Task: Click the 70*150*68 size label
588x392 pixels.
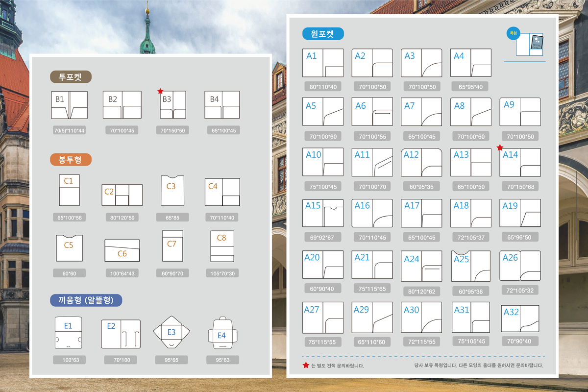Action: [520, 187]
